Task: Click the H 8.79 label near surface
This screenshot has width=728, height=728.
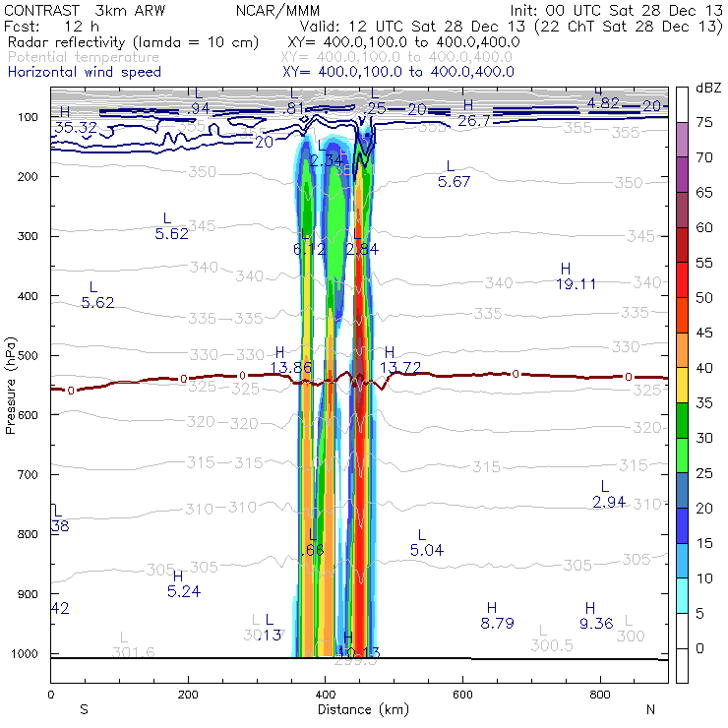Action: point(500,615)
